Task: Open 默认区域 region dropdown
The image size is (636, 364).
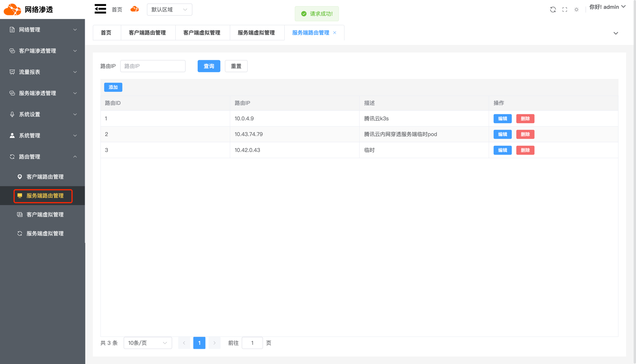Action: pos(169,9)
